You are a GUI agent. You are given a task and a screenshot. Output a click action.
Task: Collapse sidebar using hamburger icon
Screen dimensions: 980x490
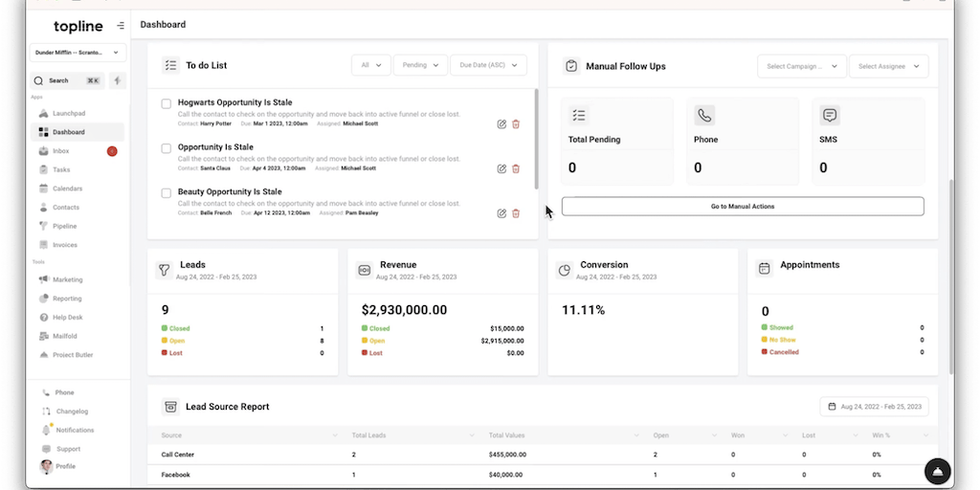pos(120,25)
